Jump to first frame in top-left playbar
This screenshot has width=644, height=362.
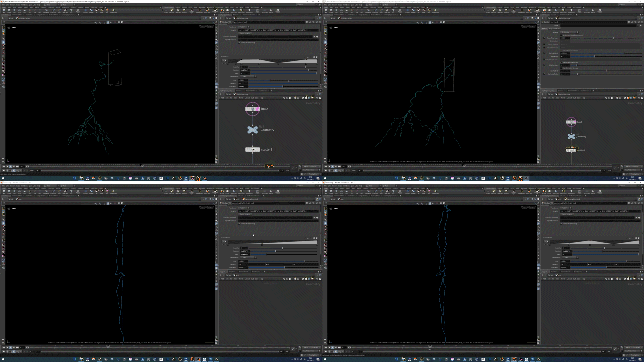(x=4, y=166)
